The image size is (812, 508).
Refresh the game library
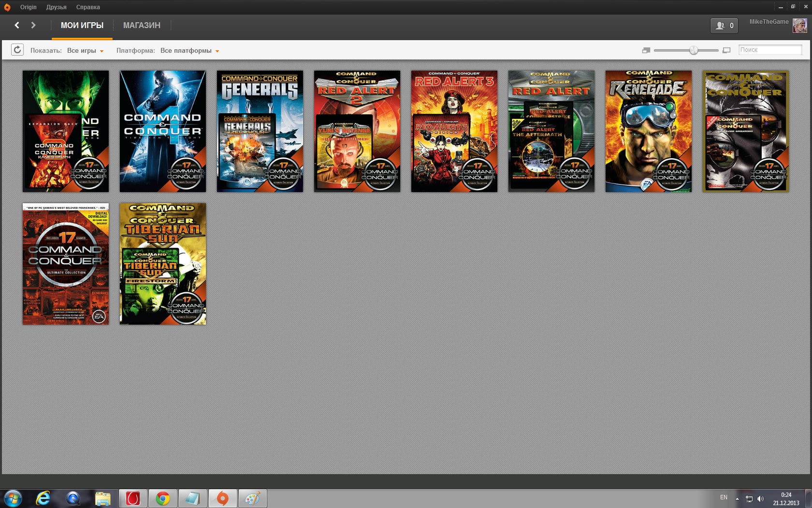pyautogui.click(x=17, y=50)
